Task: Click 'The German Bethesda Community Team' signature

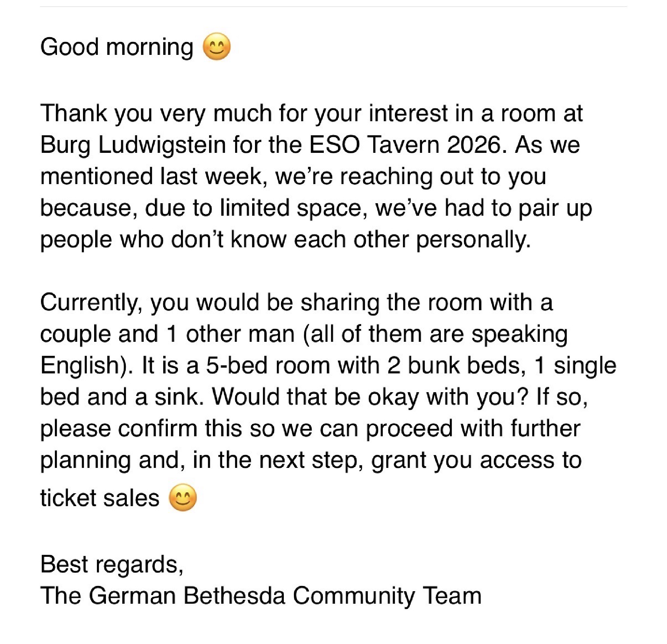Action: point(261,596)
